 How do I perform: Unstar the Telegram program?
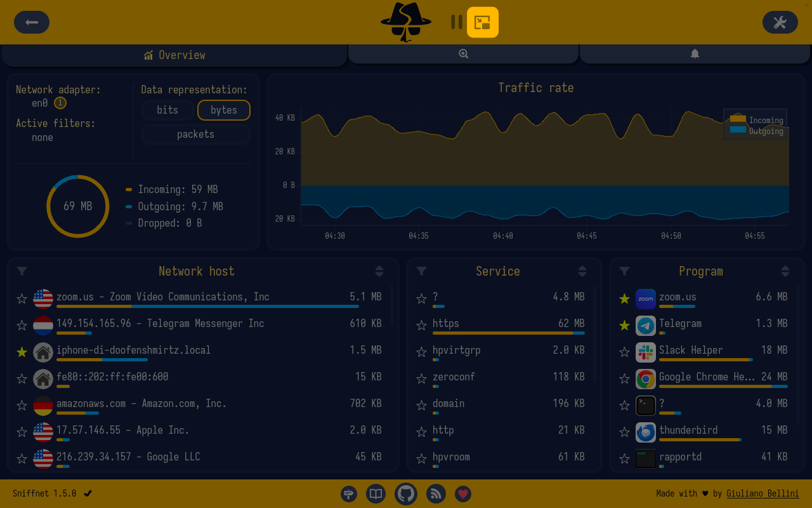(625, 325)
